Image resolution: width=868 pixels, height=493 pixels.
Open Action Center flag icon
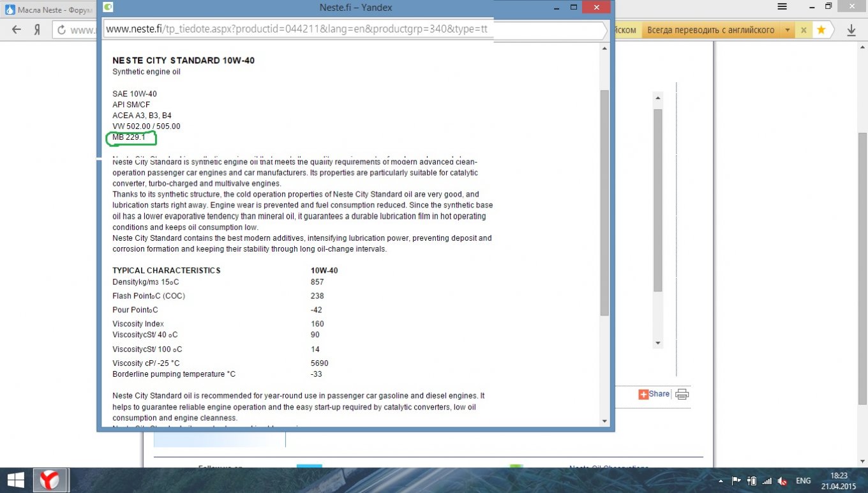click(736, 481)
